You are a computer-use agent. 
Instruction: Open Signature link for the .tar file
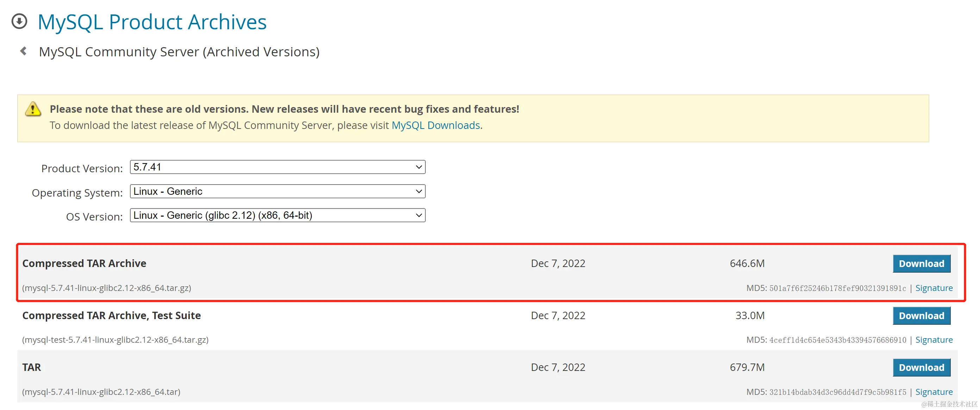934,392
